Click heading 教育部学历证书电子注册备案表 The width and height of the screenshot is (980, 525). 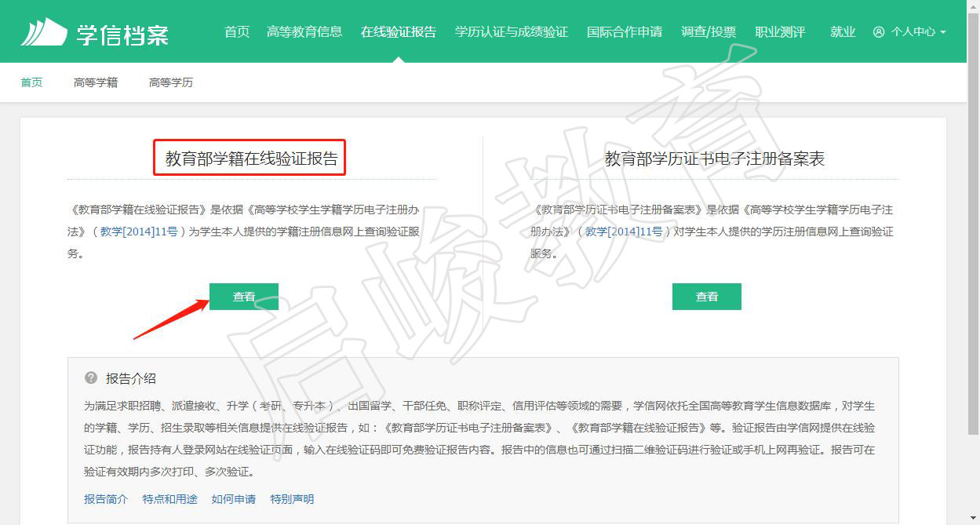point(715,159)
